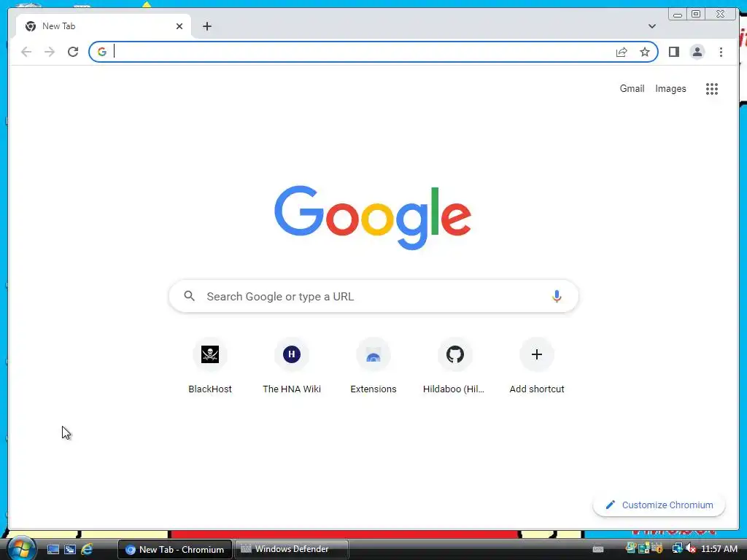Open the Hildaboo GitHub shortcut
This screenshot has height=560, width=747.
[x=455, y=366]
